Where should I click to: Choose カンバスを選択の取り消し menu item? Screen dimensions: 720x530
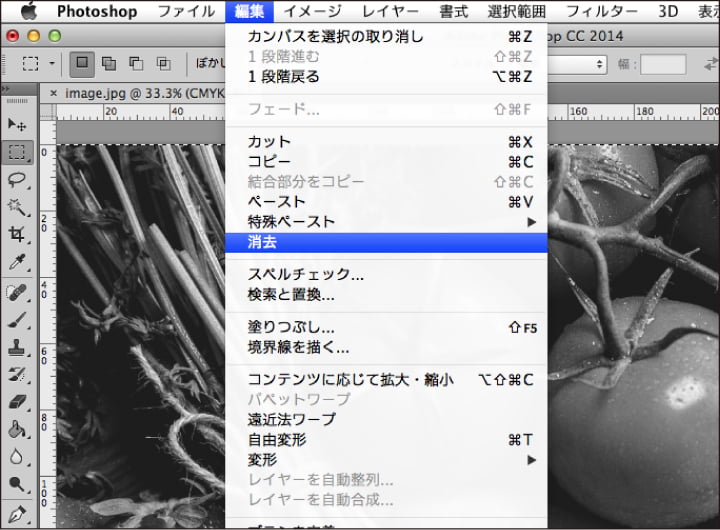coord(386,36)
